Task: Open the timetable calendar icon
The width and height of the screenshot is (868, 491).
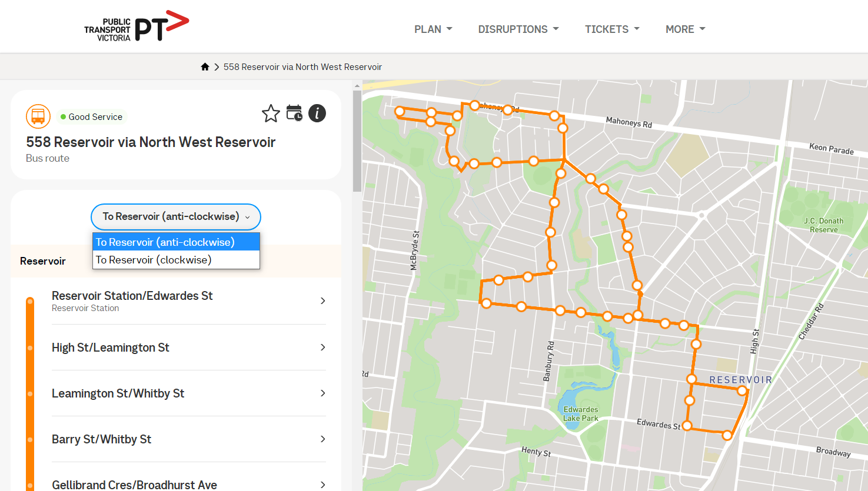Action: [294, 113]
